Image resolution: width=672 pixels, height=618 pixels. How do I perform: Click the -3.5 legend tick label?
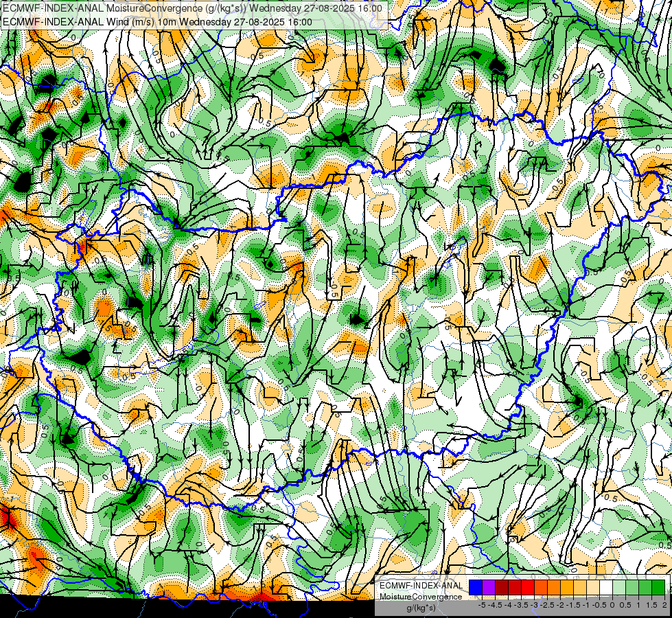point(521,605)
